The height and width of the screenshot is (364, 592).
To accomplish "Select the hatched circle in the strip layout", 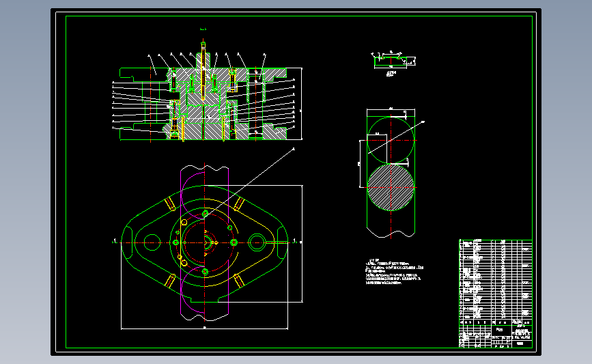I will (391, 187).
